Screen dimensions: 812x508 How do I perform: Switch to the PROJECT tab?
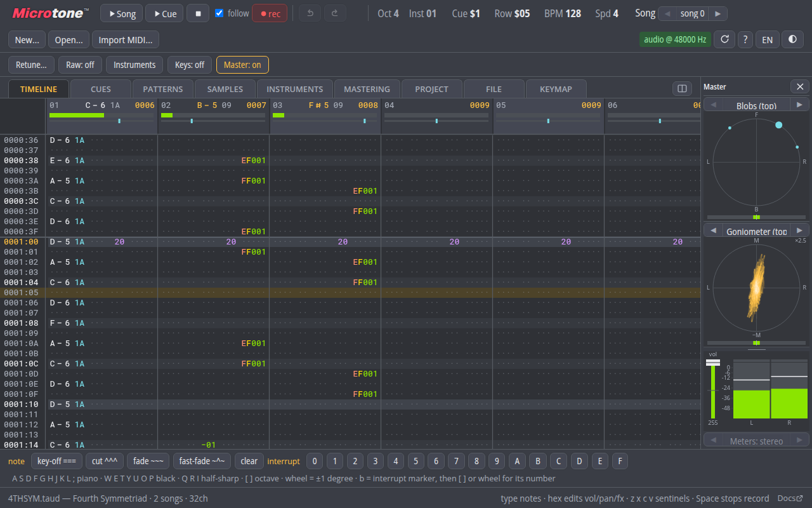[x=431, y=89]
